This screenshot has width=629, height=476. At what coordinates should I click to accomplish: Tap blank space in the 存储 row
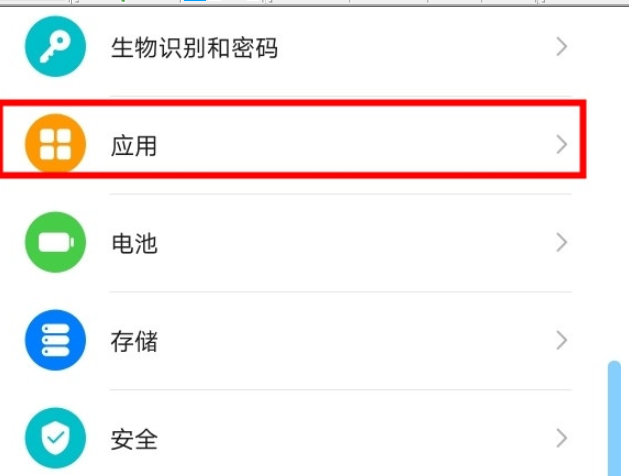(350, 341)
